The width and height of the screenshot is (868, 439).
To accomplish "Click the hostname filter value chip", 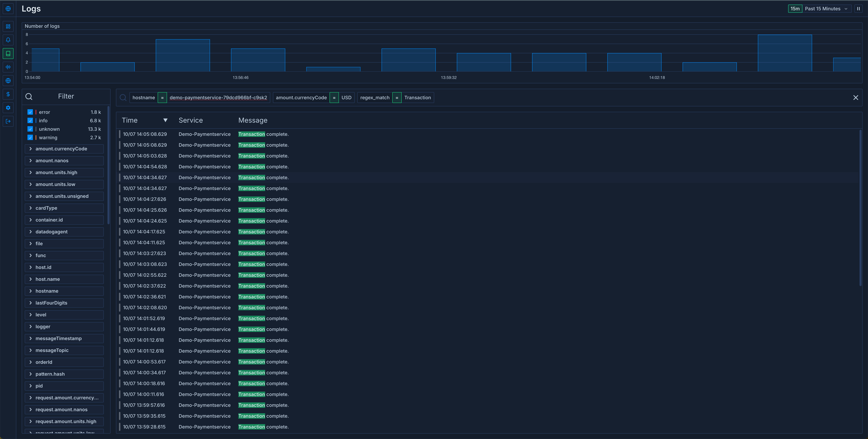I will [218, 98].
